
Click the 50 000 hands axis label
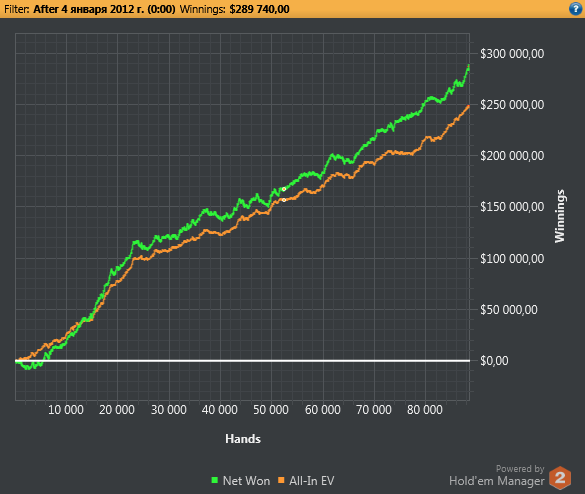[x=271, y=410]
